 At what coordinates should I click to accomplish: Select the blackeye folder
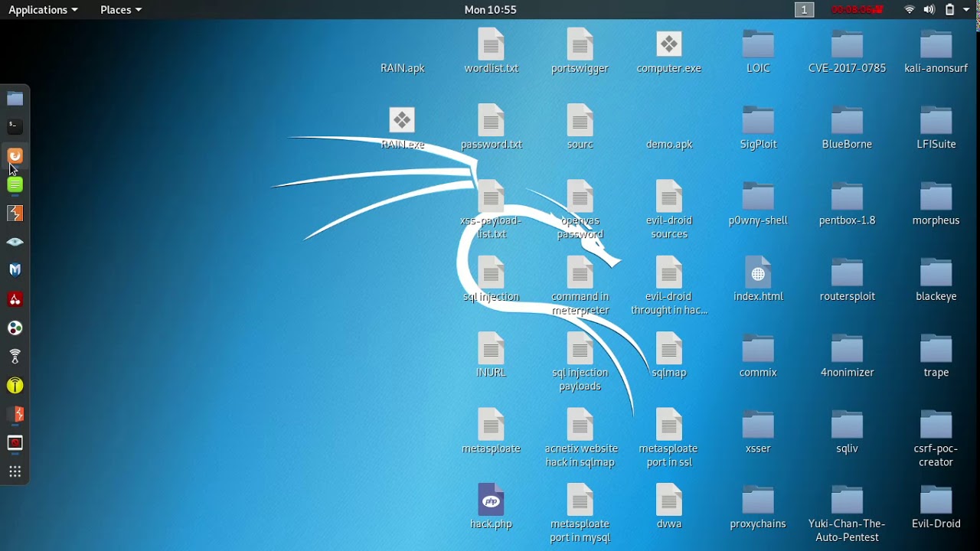(x=936, y=279)
